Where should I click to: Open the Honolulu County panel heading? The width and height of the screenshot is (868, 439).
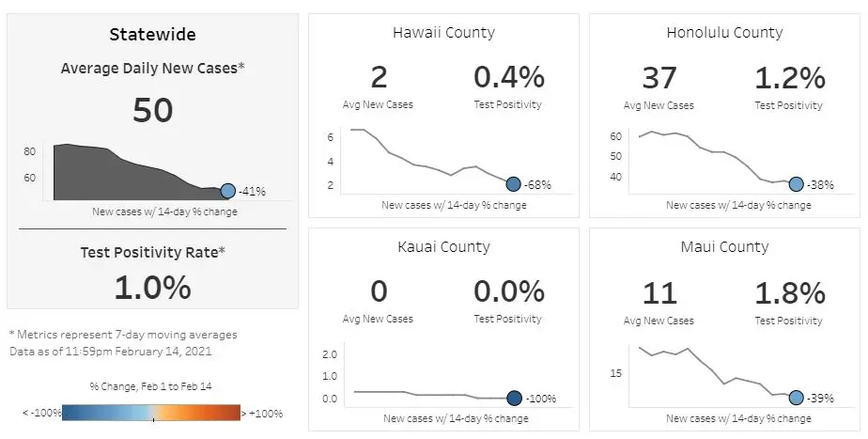click(x=724, y=33)
